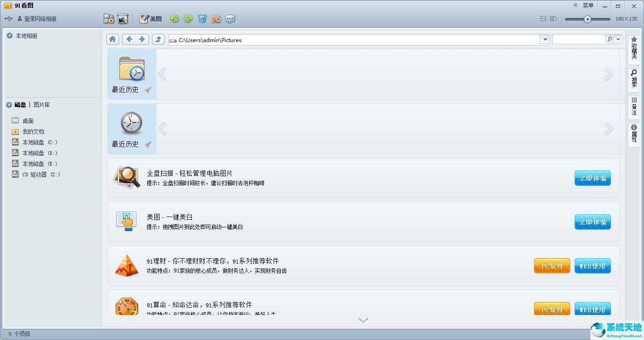Open the 收藏夹 favorites side tab
Viewport: 644px width, 340px height.
634,48
